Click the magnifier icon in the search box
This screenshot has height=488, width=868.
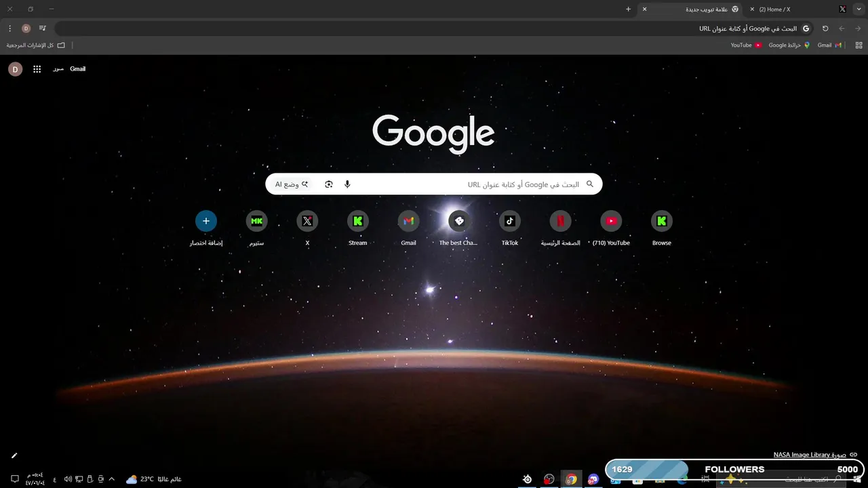[x=590, y=184]
